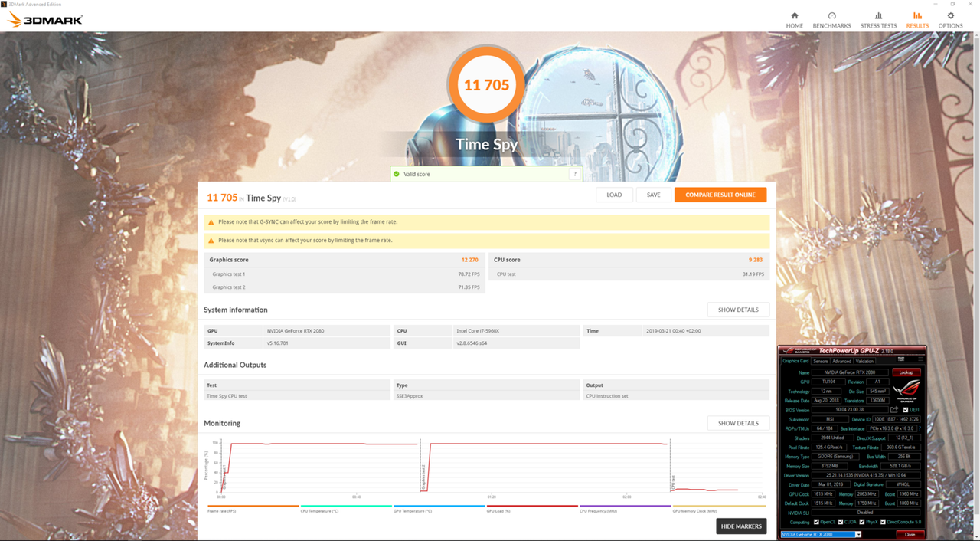Click the SAVE button
The image size is (980, 541).
tap(653, 195)
